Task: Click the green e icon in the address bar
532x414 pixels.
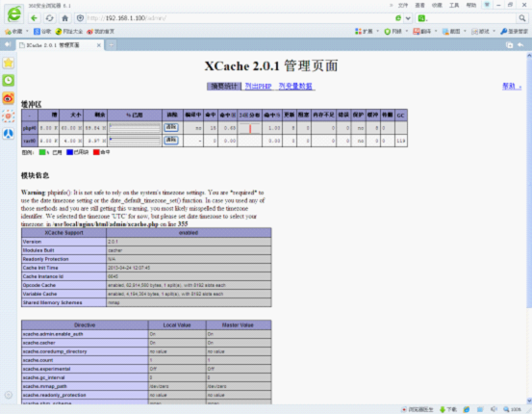Action: click(x=398, y=18)
